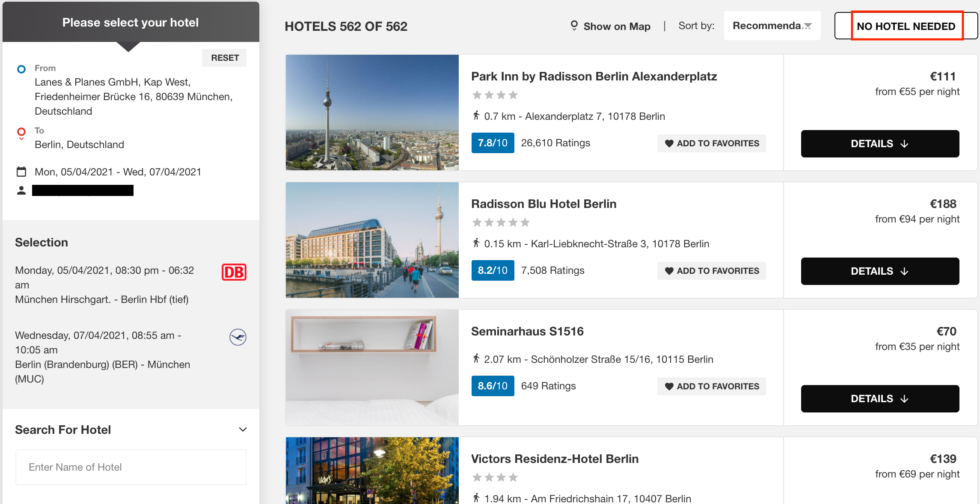980x504 pixels.
Task: Click walking icon for Radisson Blu distance
Action: click(x=476, y=243)
